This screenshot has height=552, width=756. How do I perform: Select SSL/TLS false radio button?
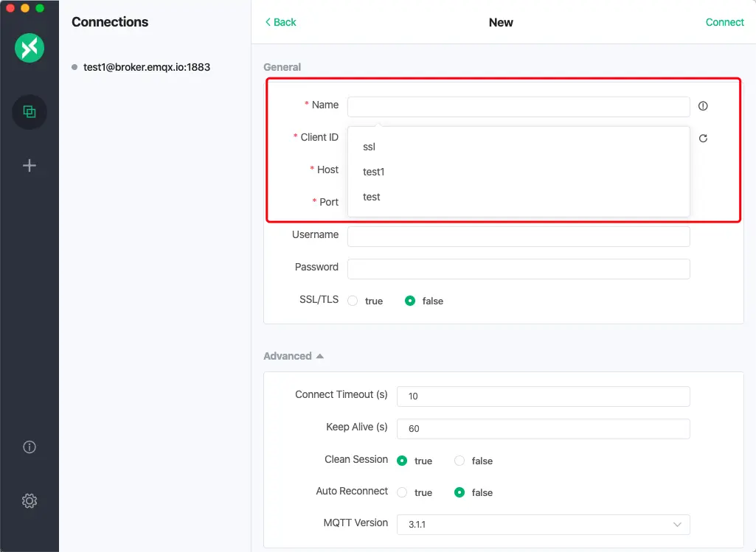(x=411, y=301)
